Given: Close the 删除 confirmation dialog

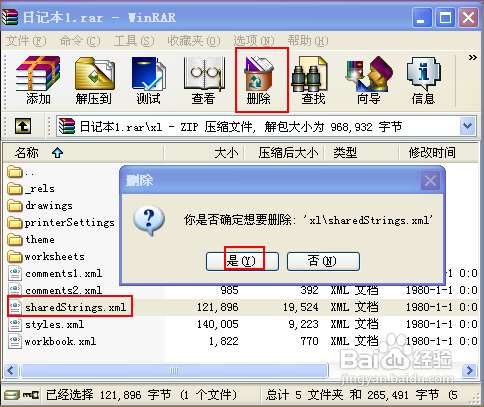Looking at the screenshot, I should (x=430, y=181).
